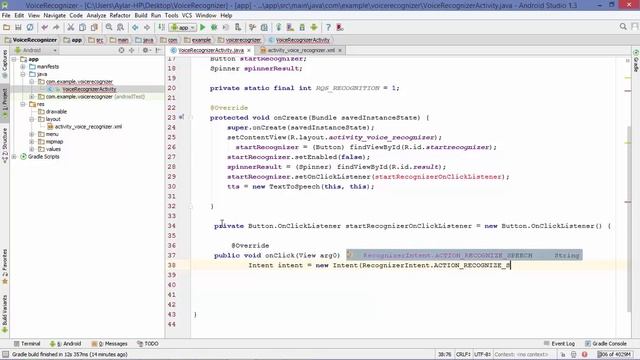The width and height of the screenshot is (640, 360).
Task: Collapse the java folder node
Action: 23,74
